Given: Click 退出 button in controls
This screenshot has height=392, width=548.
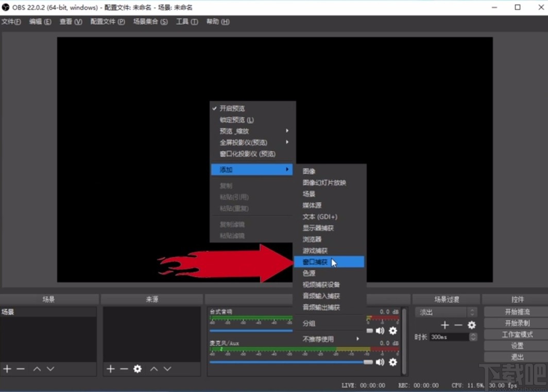Looking at the screenshot, I should [x=517, y=357].
